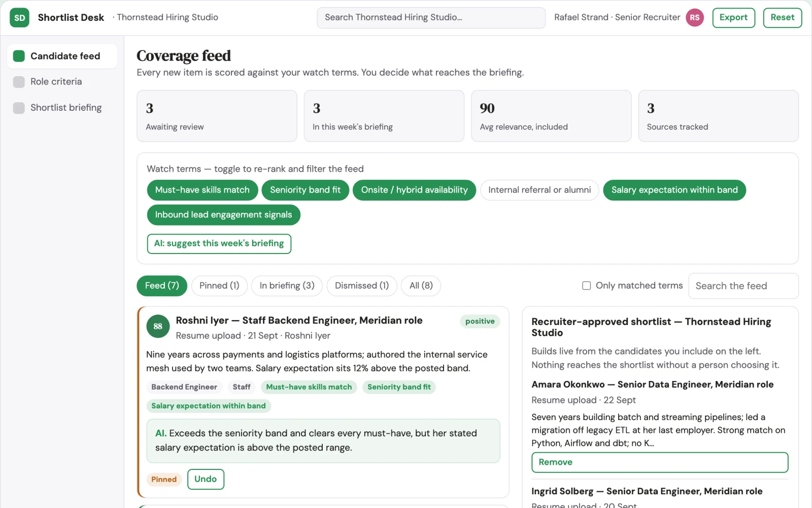
Task: Remove Amara Okonkwo from shortlist
Action: 660,462
